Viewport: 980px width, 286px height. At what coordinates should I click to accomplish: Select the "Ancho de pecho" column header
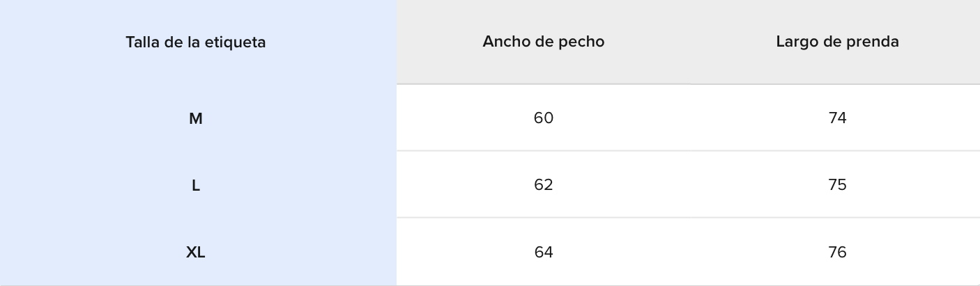click(x=543, y=42)
